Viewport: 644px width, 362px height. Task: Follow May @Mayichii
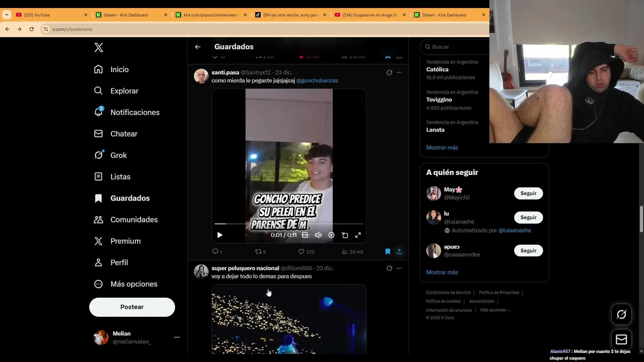pos(528,193)
